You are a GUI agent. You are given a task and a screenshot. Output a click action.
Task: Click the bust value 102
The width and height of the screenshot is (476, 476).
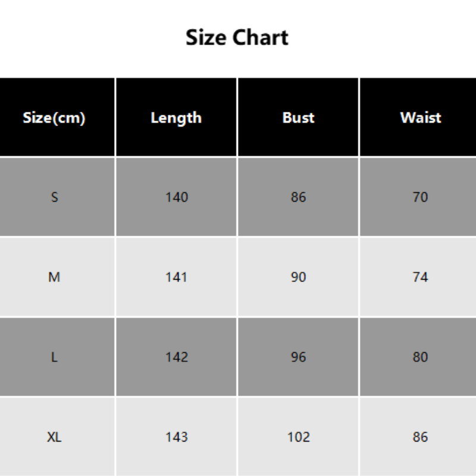click(298, 437)
